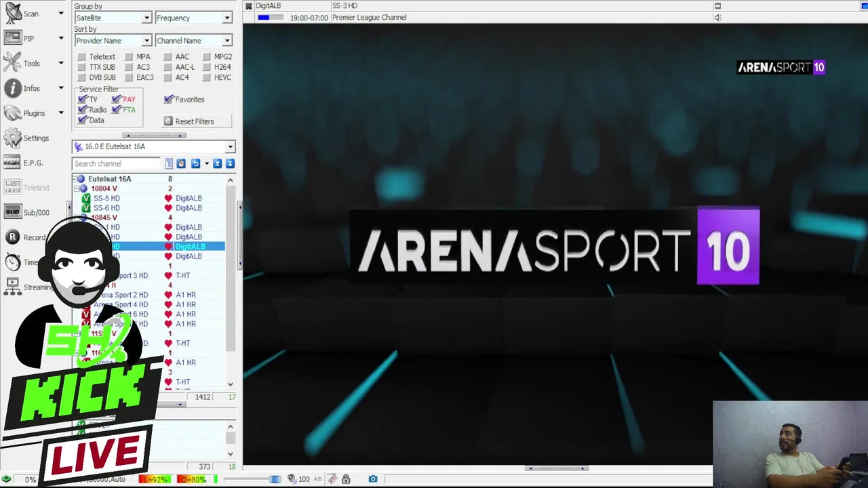This screenshot has height=488, width=868.
Task: Click the green device icon in status bar
Action: [x=6, y=479]
